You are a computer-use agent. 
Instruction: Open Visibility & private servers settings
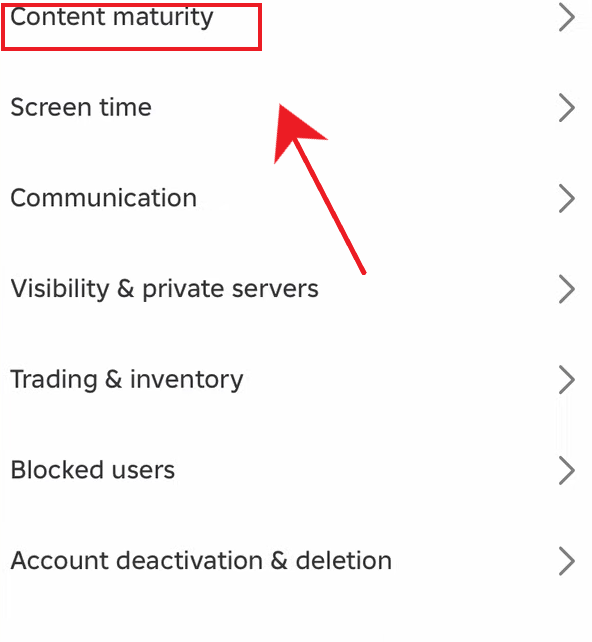pos(296,289)
